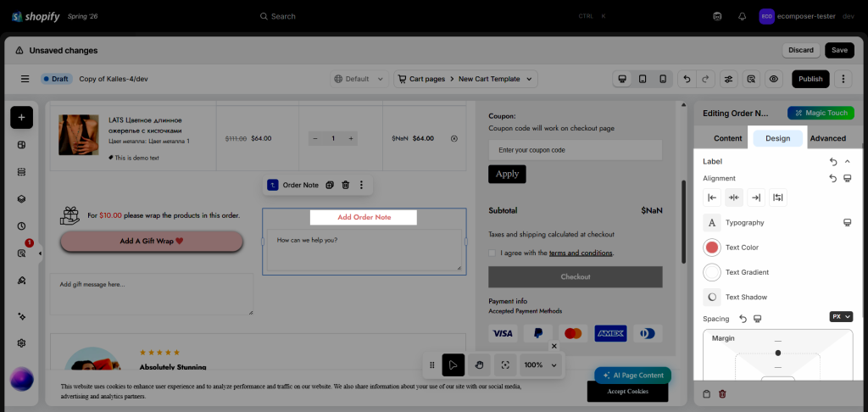Viewport: 868px width, 412px height.
Task: Switch to the Advanced tab
Action: click(827, 138)
